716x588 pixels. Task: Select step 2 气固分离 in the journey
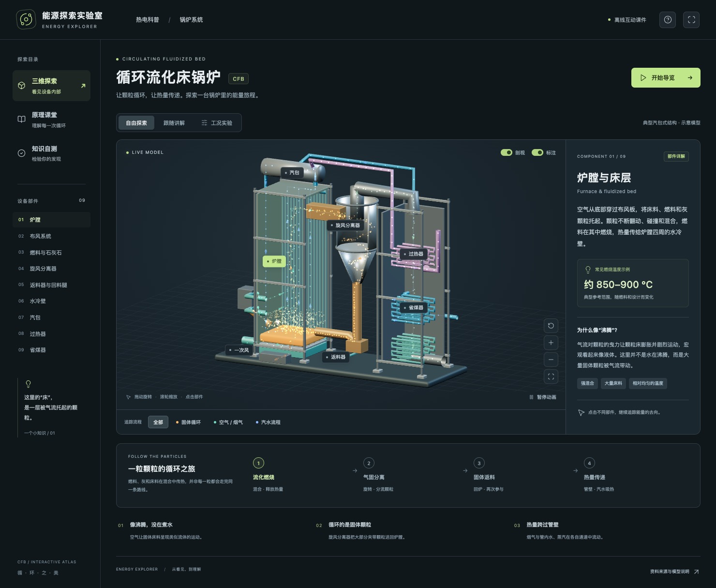[378, 476]
